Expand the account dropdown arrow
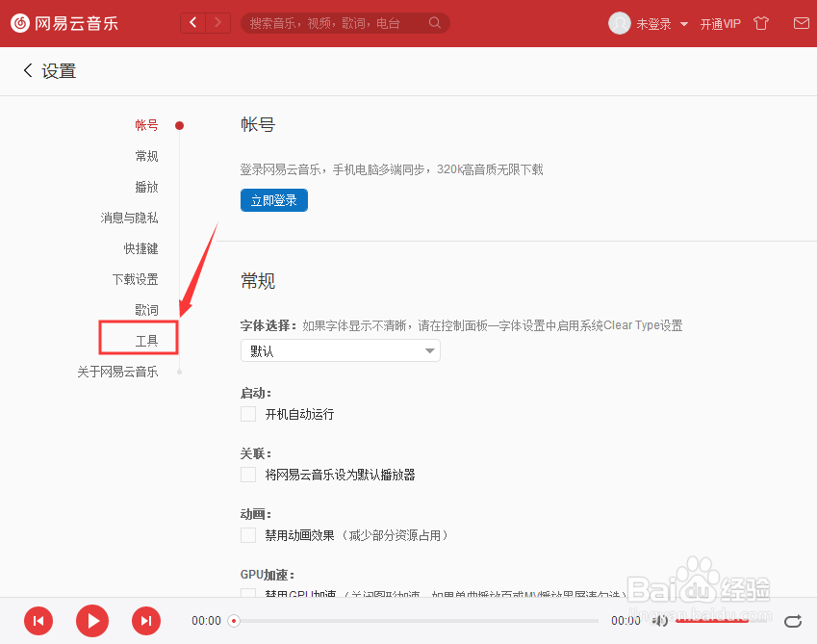 [684, 24]
